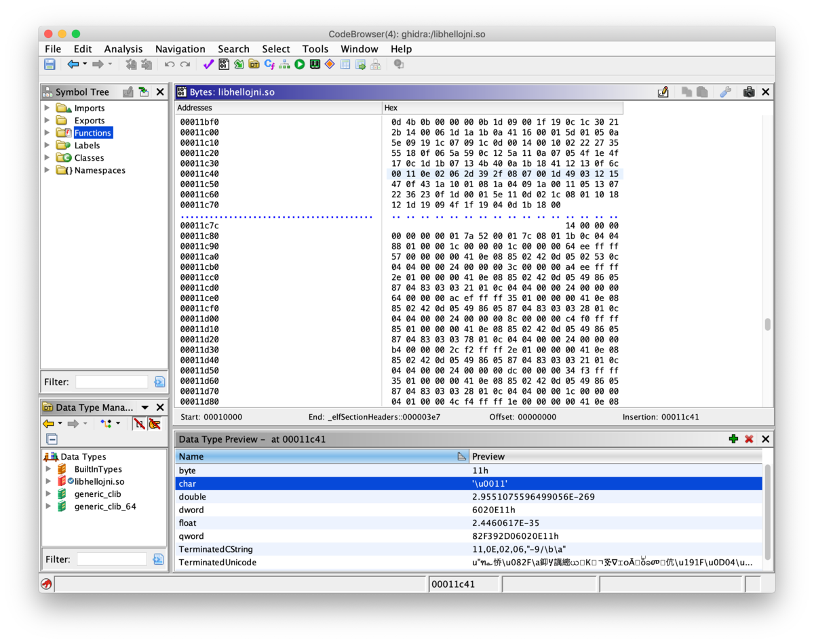Image resolution: width=814 pixels, height=644 pixels.
Task: Save the program with the floppy icon
Action: (50, 64)
